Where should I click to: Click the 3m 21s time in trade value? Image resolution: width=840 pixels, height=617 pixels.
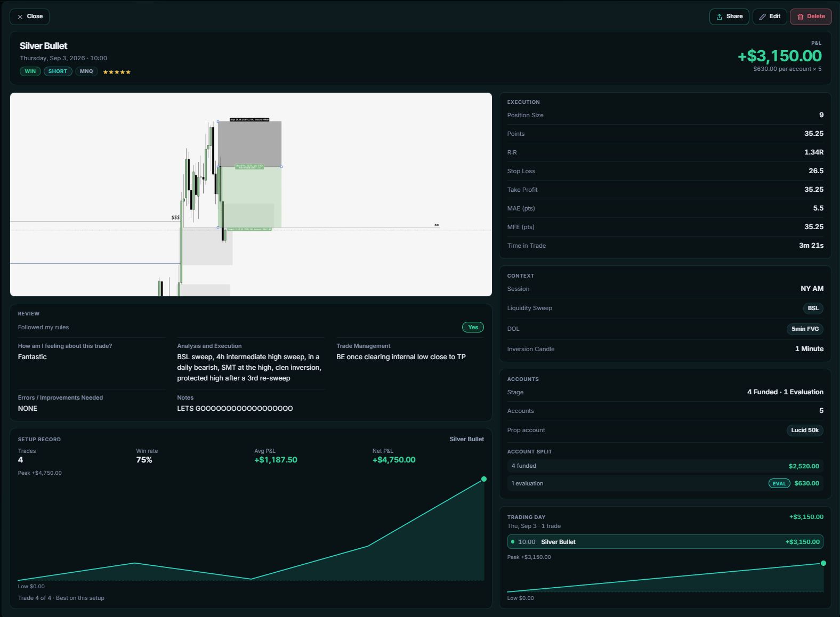[811, 246]
